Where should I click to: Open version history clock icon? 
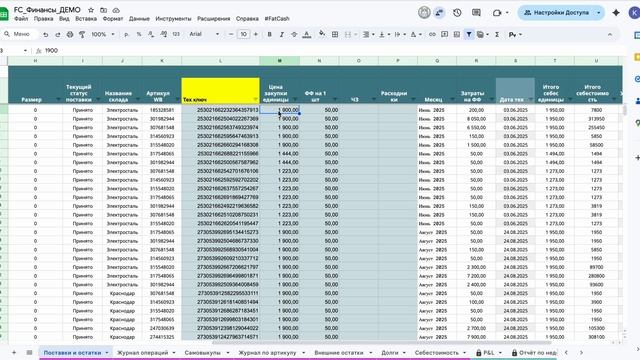point(457,13)
